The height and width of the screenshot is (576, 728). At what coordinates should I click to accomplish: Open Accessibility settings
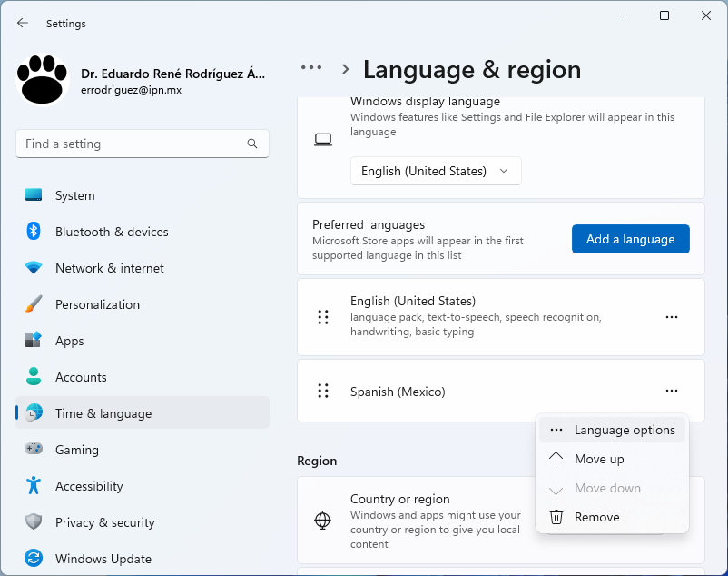89,486
